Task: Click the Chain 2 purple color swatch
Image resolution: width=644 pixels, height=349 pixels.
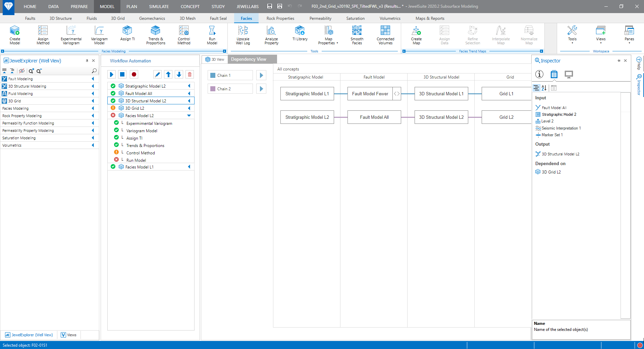Action: click(x=213, y=89)
